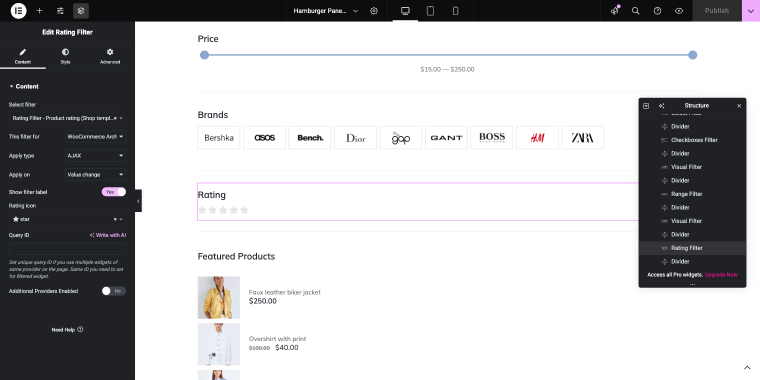Open page settings gear icon
The width and height of the screenshot is (760, 380).
374,11
